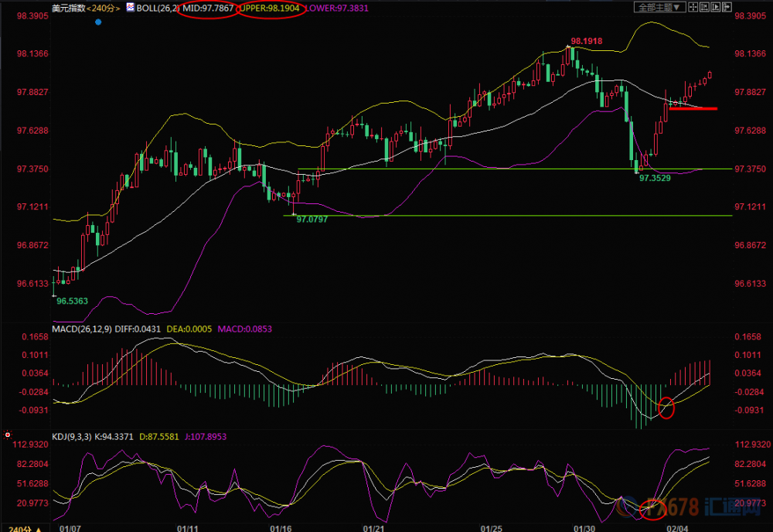Select the MACD(26,12,9) indicator label

83,329
